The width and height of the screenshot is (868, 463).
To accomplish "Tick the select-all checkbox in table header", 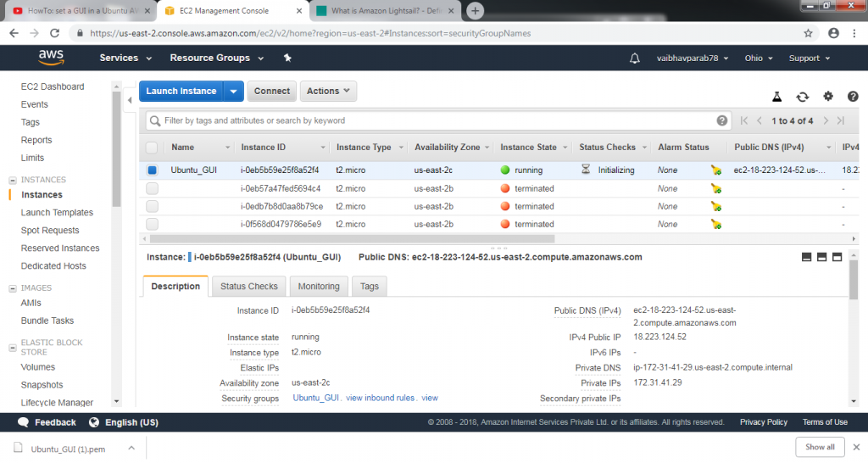I will click(x=153, y=148).
